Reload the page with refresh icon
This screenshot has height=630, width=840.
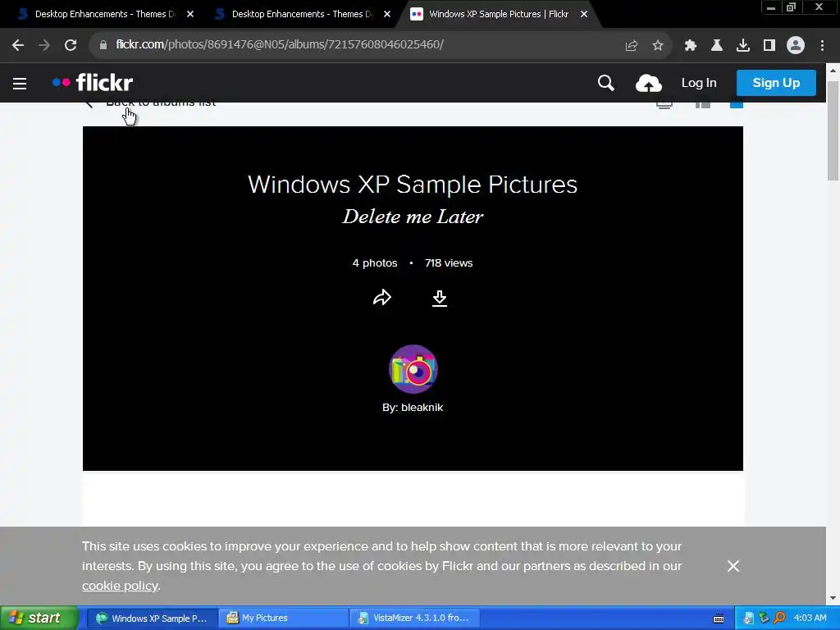click(x=71, y=45)
